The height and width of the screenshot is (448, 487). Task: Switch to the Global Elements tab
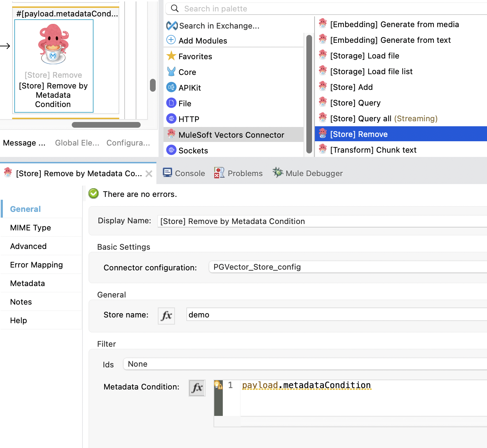coord(77,143)
